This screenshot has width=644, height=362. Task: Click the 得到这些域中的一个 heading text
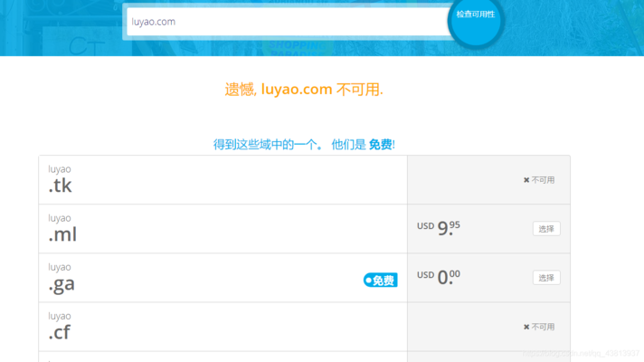[x=265, y=144]
